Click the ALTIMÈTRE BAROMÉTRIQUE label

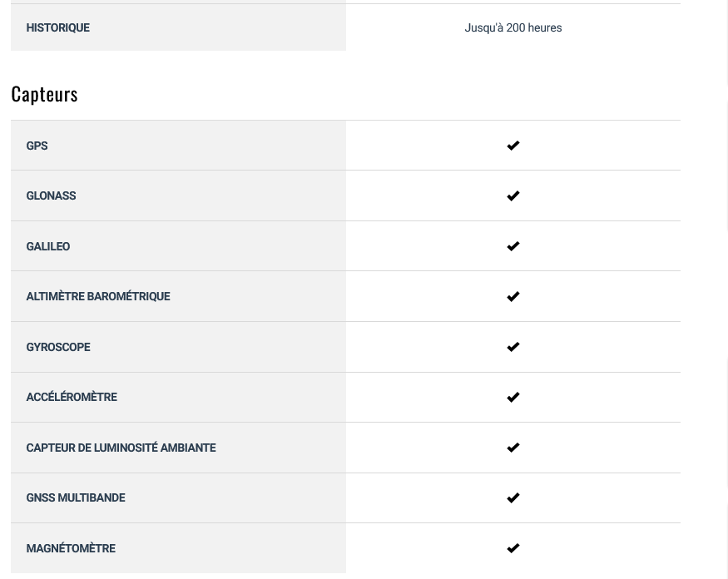point(97,296)
